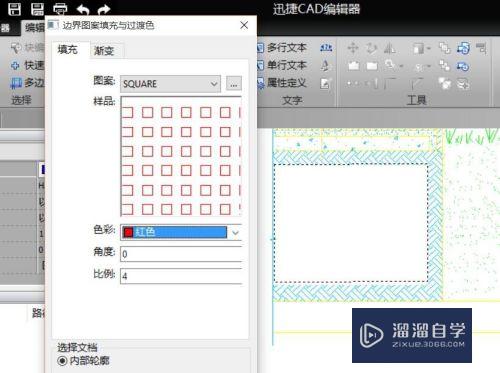Click the text style 'A' icon beside 单行文本
The image size is (500, 373).
325,65
